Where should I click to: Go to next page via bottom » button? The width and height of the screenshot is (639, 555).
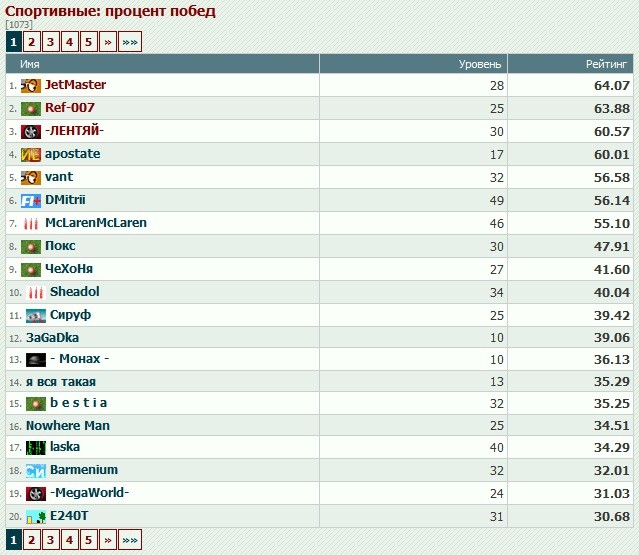coord(107,541)
